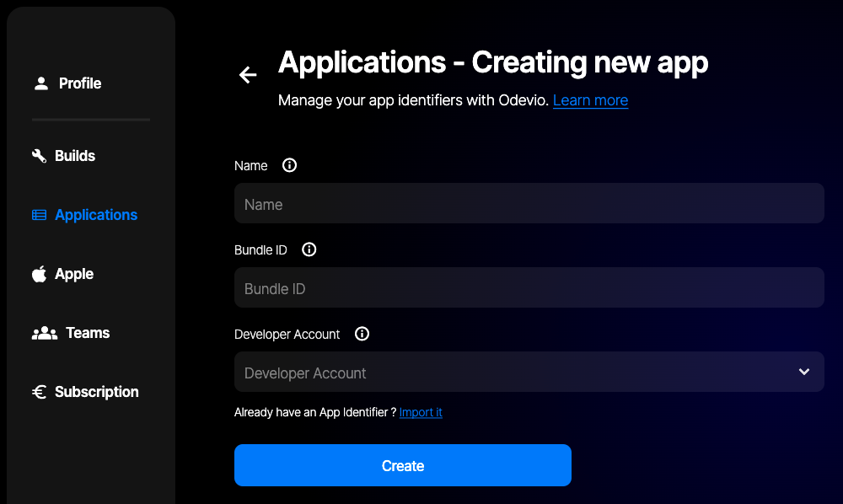This screenshot has height=504, width=843.
Task: Click the group icon next to Teams
Action: point(44,333)
